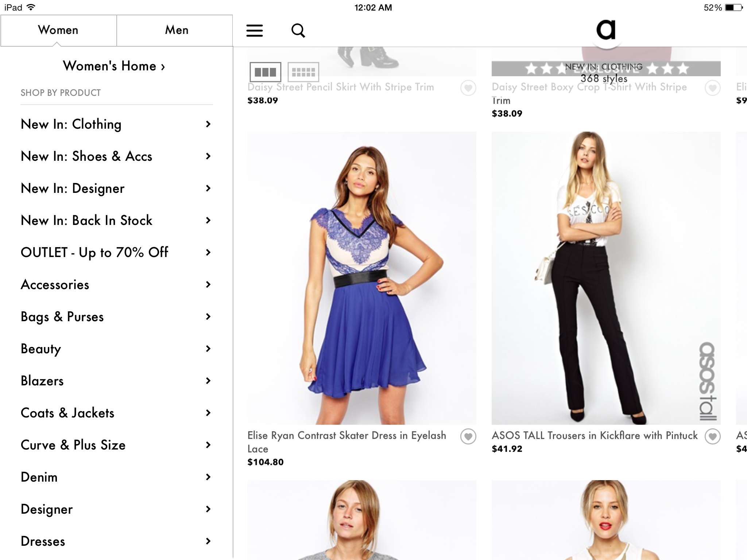This screenshot has width=747, height=560.
Task: Open Elise Ryan skater dress photo
Action: pos(362,278)
